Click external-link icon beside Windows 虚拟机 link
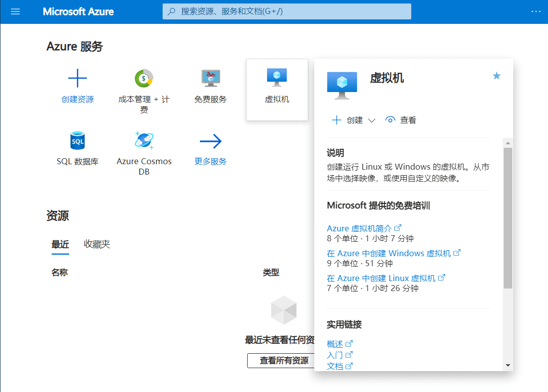This screenshot has height=392, width=548. 457,253
